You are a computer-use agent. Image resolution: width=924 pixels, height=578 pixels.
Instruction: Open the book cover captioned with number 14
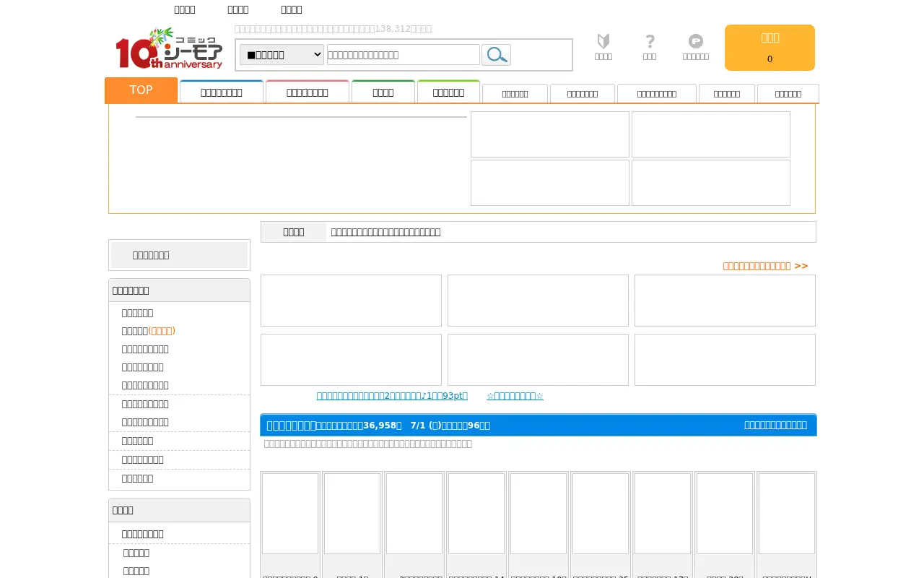[x=476, y=514]
